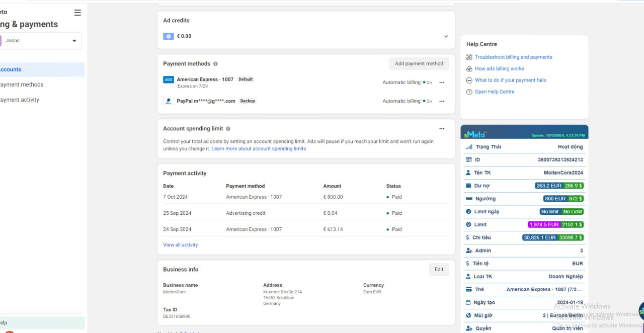Image resolution: width=644 pixels, height=333 pixels.
Task: Click the info icon beside Payment methods
Action: (x=215, y=64)
